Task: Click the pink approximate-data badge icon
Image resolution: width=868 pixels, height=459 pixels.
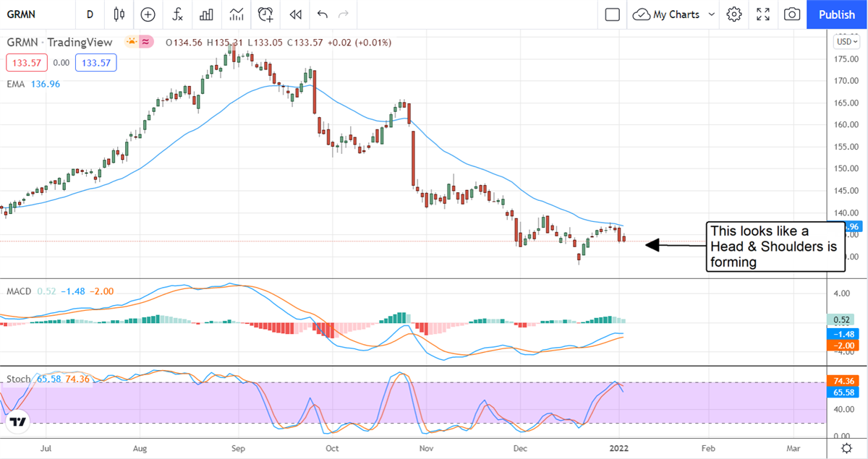Action: coord(146,42)
